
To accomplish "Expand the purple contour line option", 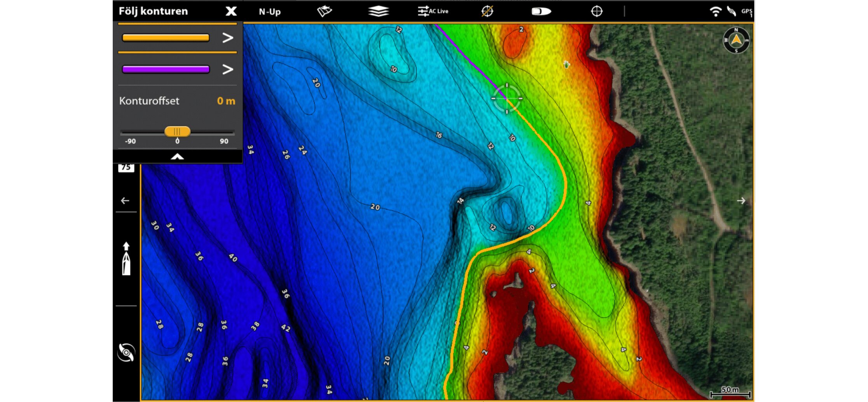I will point(227,70).
